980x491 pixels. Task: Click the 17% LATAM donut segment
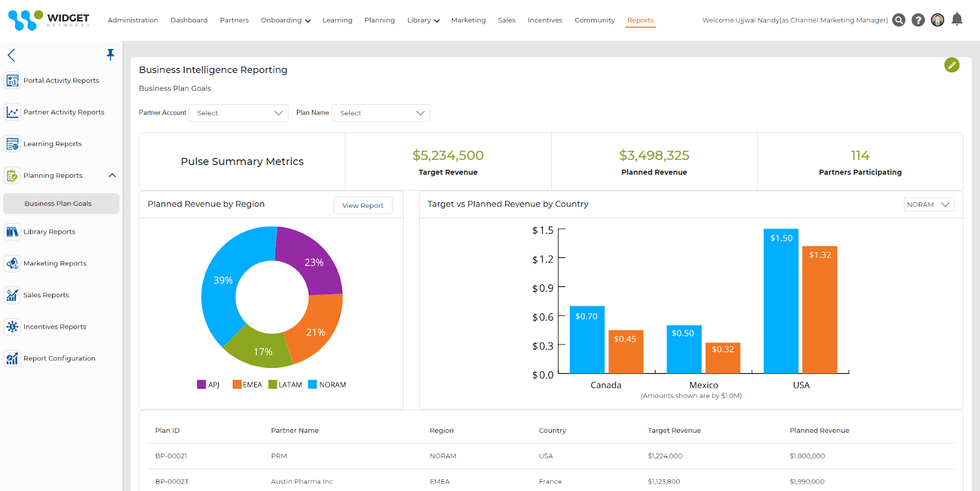pos(262,351)
